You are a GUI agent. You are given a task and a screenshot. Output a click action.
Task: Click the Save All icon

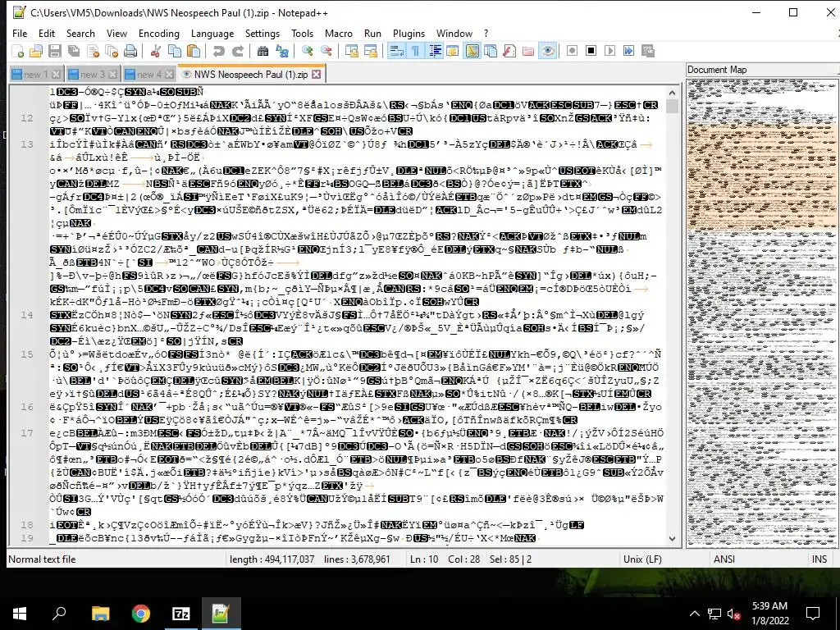73,51
